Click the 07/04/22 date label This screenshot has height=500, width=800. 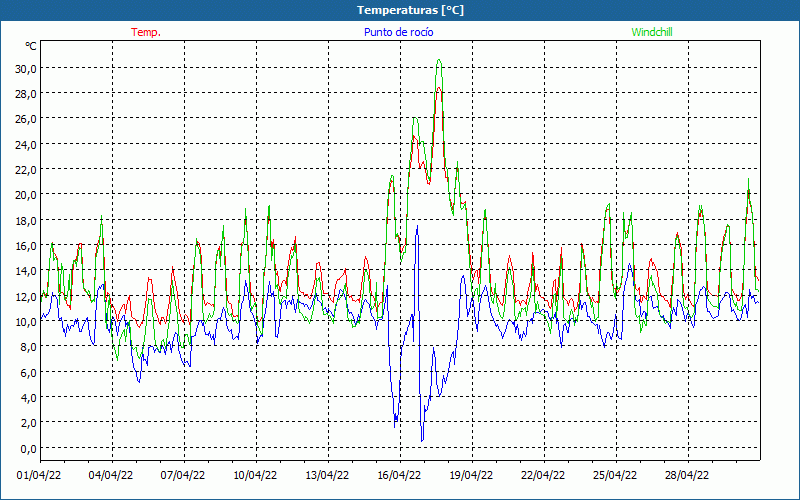click(x=183, y=475)
